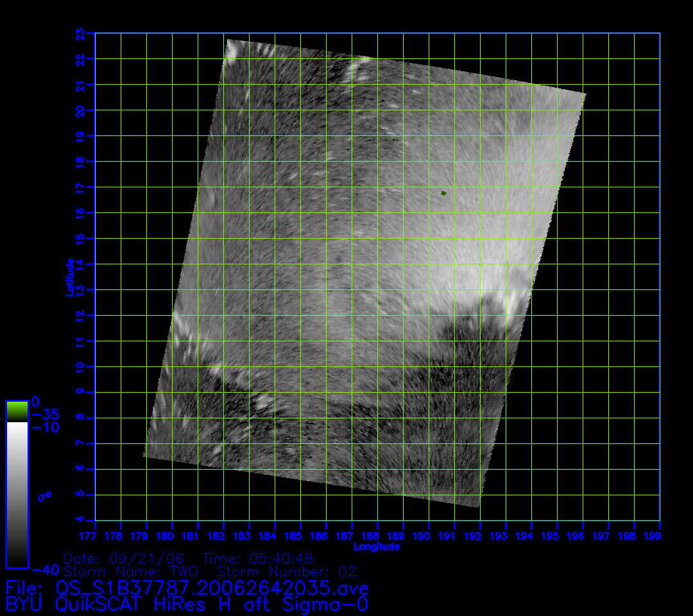Screen dimensions: 693x616
Task: Click the BYU QuikSCAT HiRes title text
Action: click(x=186, y=604)
